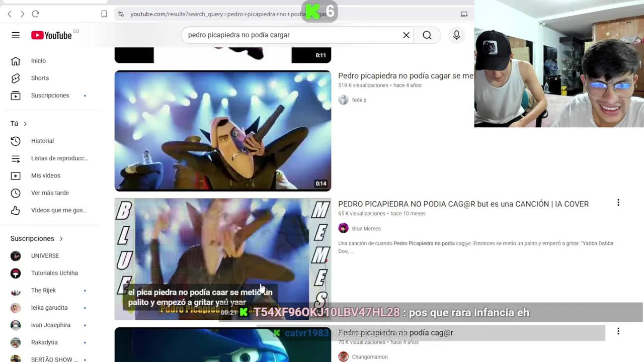644x362 pixels.
Task: Click the Shorts icon in sidebar
Action: pyautogui.click(x=16, y=78)
